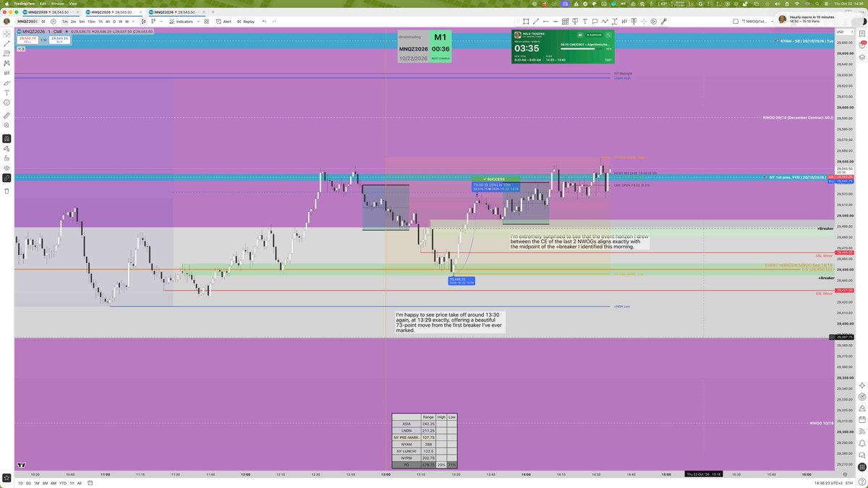Open the forecasting and measurement tools
The height and width of the screenshot is (488, 868).
(7, 73)
